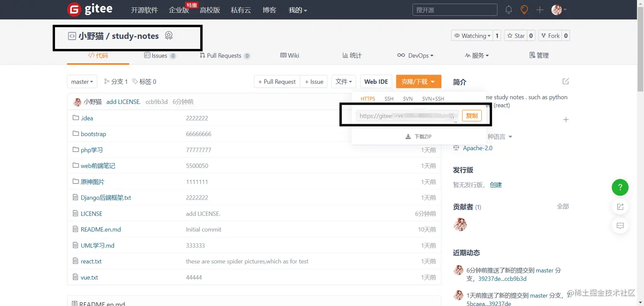Click the edit icon next to 简介

click(566, 81)
